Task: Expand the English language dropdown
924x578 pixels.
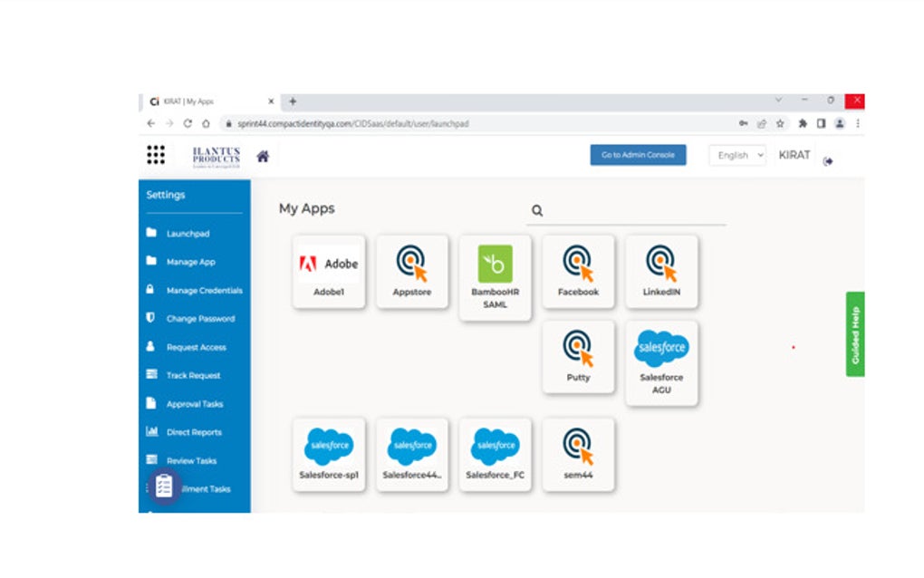Action: (x=737, y=155)
